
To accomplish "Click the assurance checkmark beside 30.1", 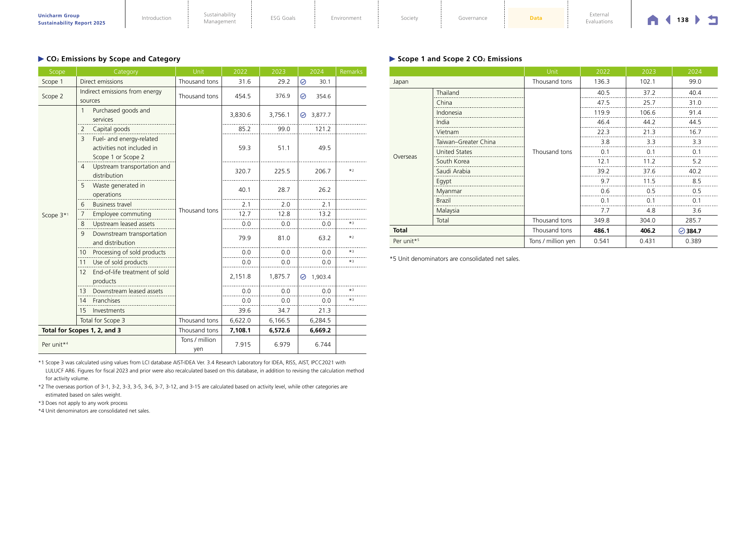I will tap(303, 82).
